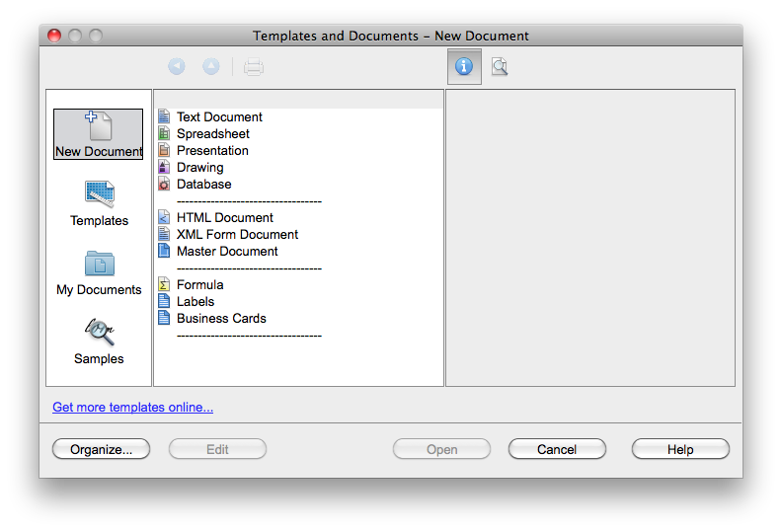Click the Up One Level toolbar icon
This screenshot has width=782, height=532.
pyautogui.click(x=211, y=66)
